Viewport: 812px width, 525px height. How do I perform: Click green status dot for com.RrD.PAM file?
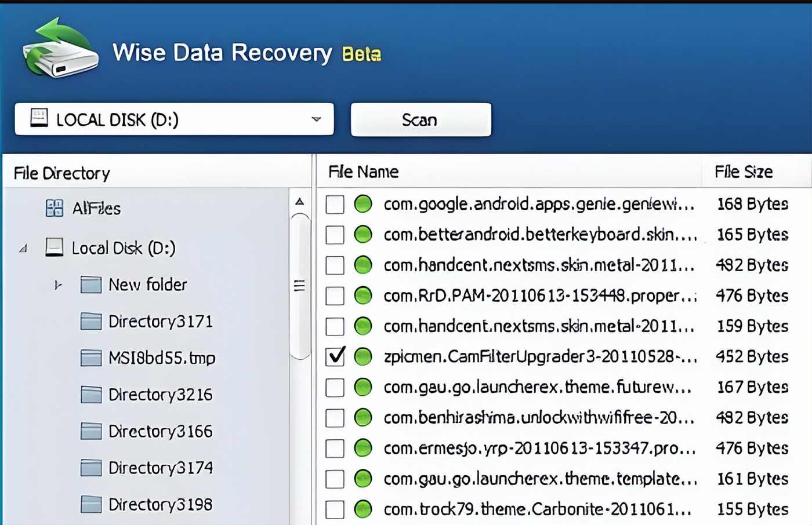[x=363, y=296]
